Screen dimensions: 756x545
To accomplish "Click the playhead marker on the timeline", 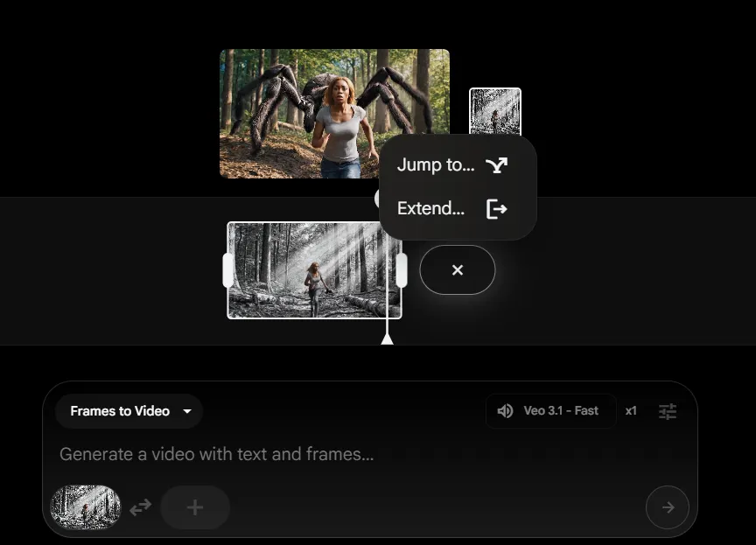I will click(x=388, y=339).
